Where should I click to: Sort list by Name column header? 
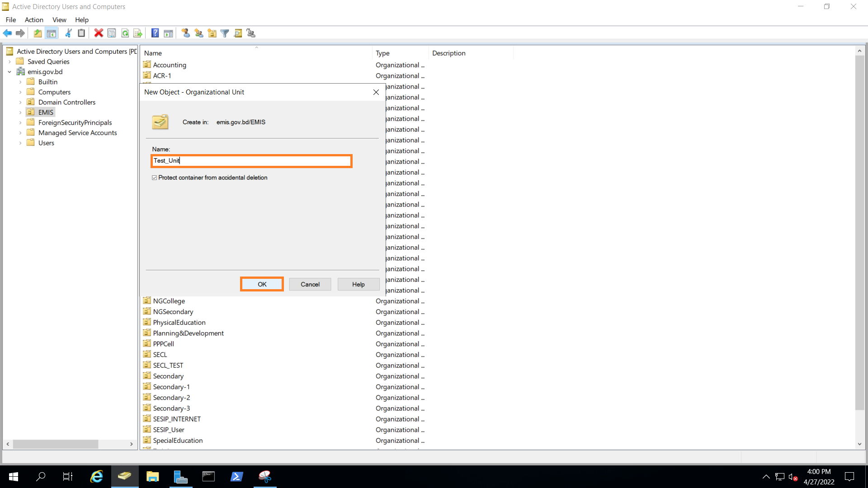[x=256, y=53]
